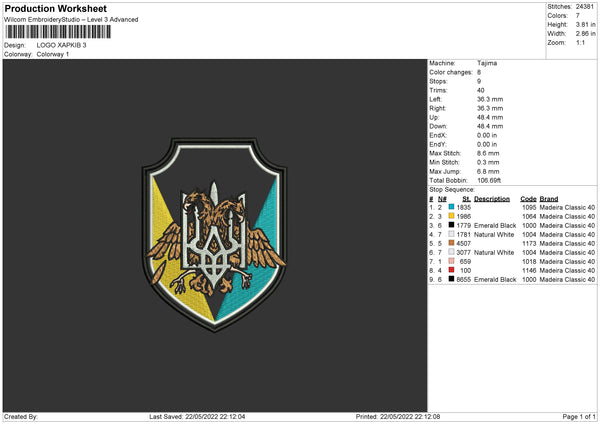Click 'Madeira Classic 40' in stop row 1
Image resolution: width=600 pixels, height=424 pixels.
567,207
